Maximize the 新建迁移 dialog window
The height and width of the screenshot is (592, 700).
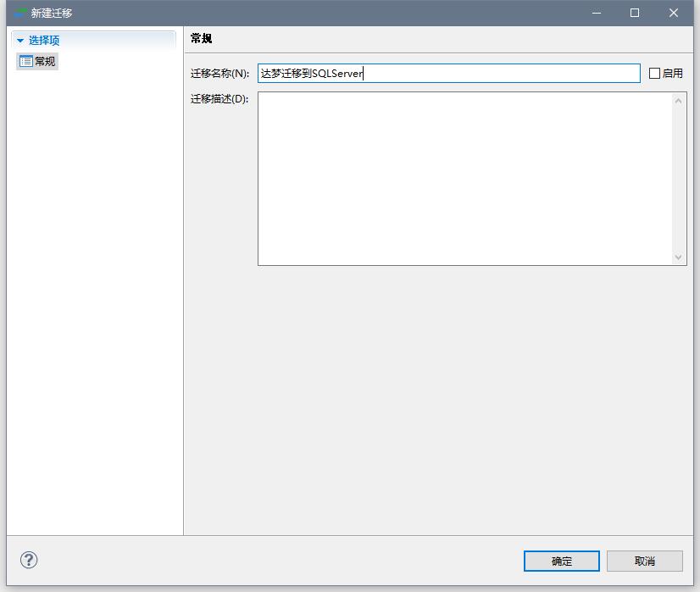pyautogui.click(x=635, y=13)
